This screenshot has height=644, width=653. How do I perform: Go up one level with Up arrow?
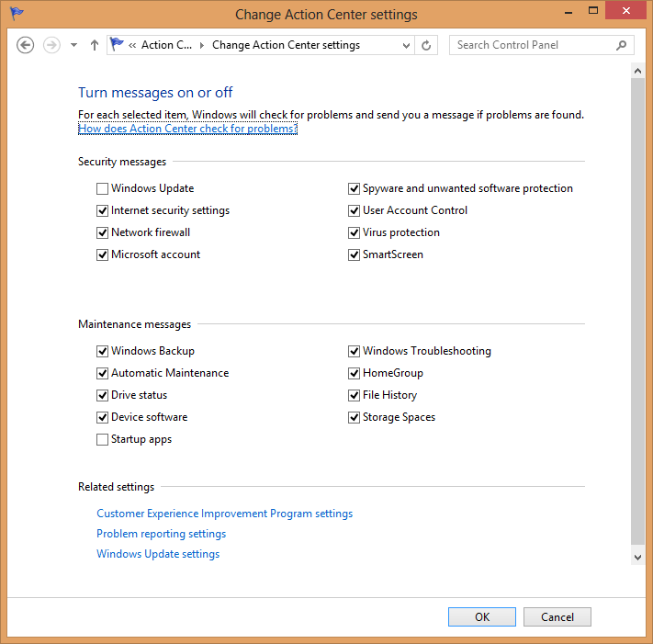pyautogui.click(x=95, y=45)
